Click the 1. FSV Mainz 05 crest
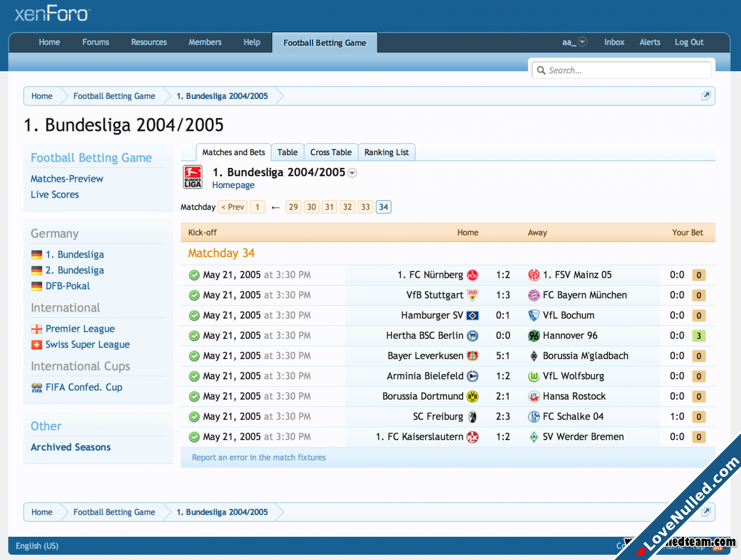 (x=534, y=275)
